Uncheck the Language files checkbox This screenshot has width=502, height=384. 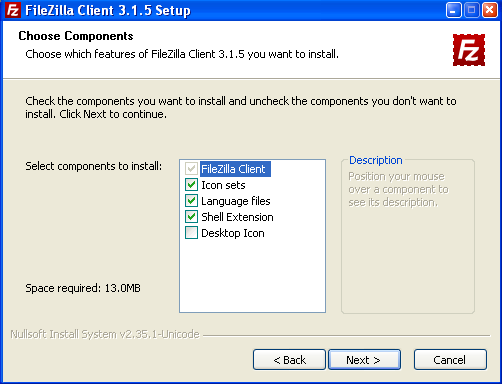pos(191,201)
